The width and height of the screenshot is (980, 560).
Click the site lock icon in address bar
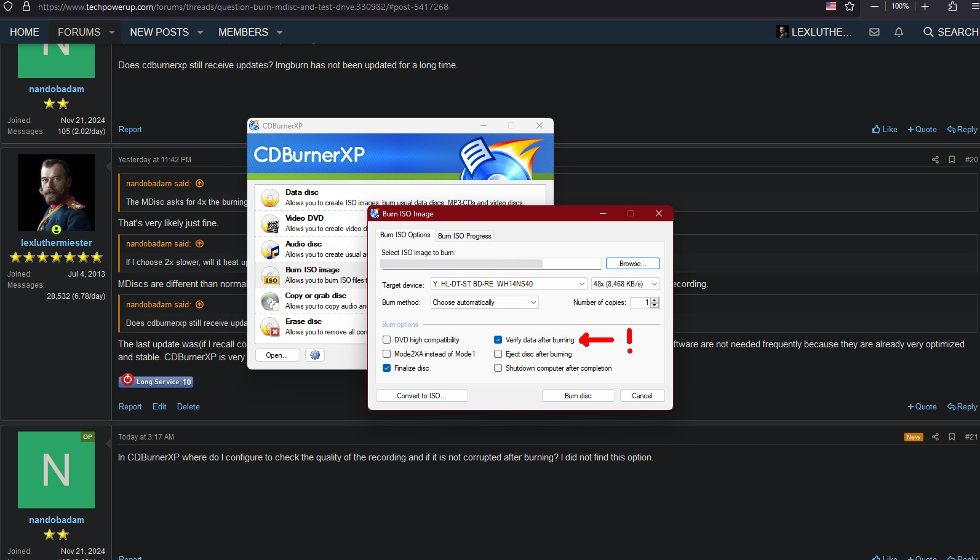point(26,7)
